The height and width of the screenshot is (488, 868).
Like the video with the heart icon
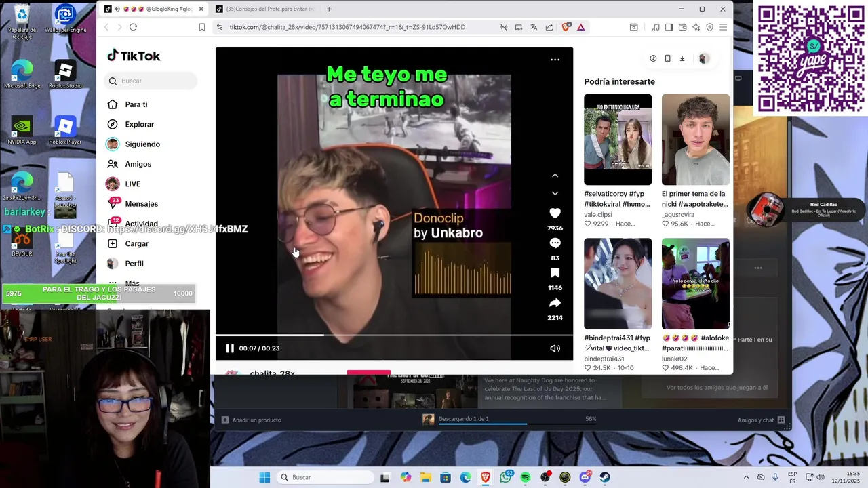[555, 213]
